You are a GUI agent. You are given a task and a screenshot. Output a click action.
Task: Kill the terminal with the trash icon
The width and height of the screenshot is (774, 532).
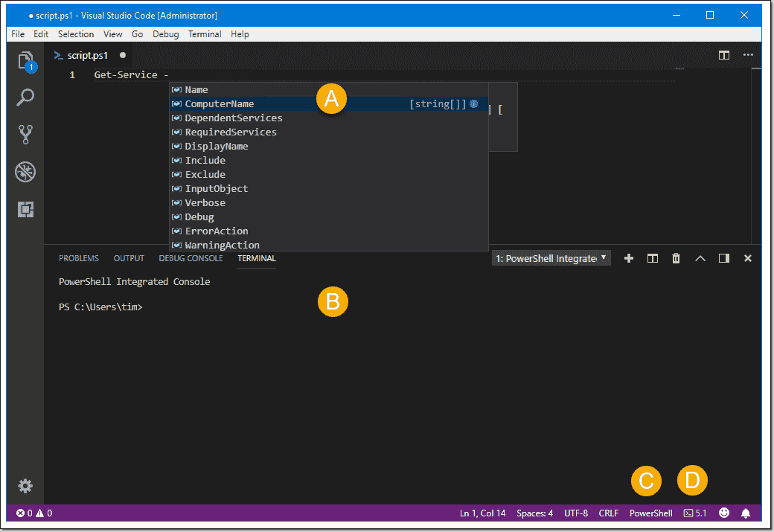[677, 258]
